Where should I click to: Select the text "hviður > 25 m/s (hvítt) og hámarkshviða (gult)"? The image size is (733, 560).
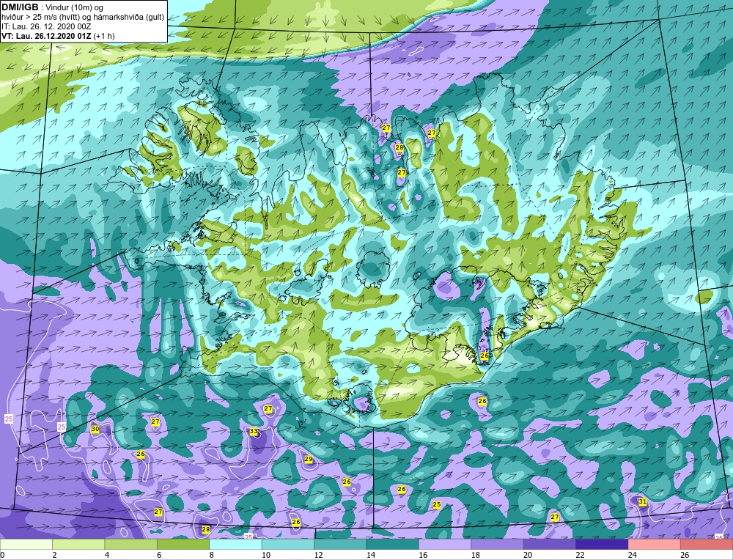tap(83, 17)
